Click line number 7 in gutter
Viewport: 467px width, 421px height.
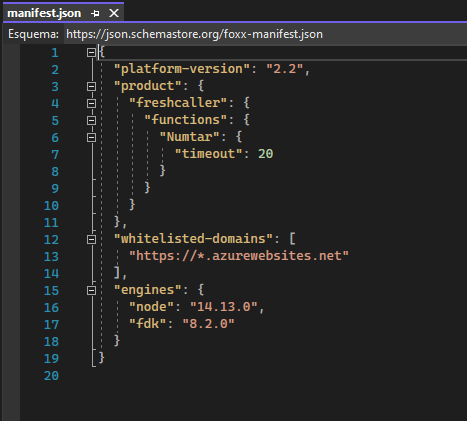tap(55, 154)
